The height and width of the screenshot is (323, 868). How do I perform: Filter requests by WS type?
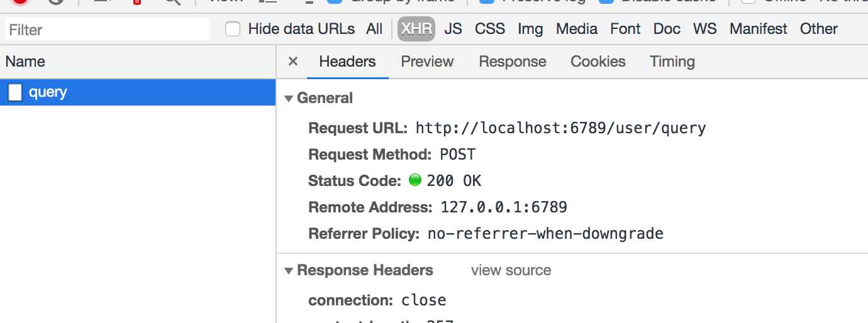point(705,29)
